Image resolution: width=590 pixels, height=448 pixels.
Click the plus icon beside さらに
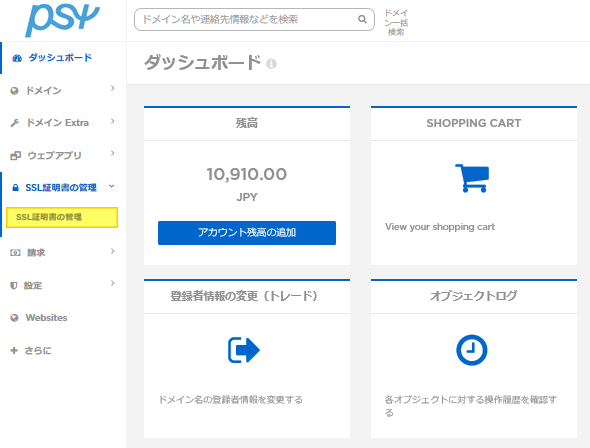click(14, 351)
